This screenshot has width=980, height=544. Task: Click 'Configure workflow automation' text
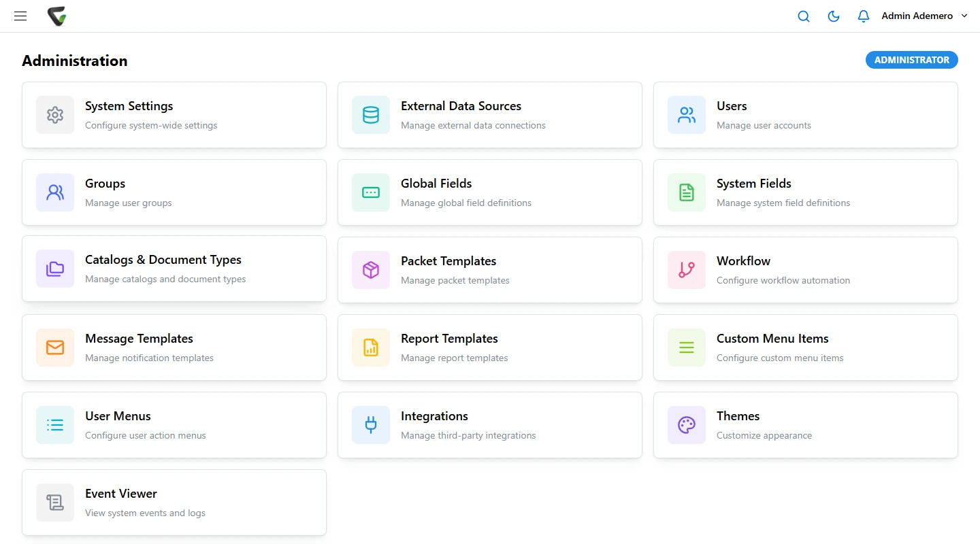click(783, 280)
